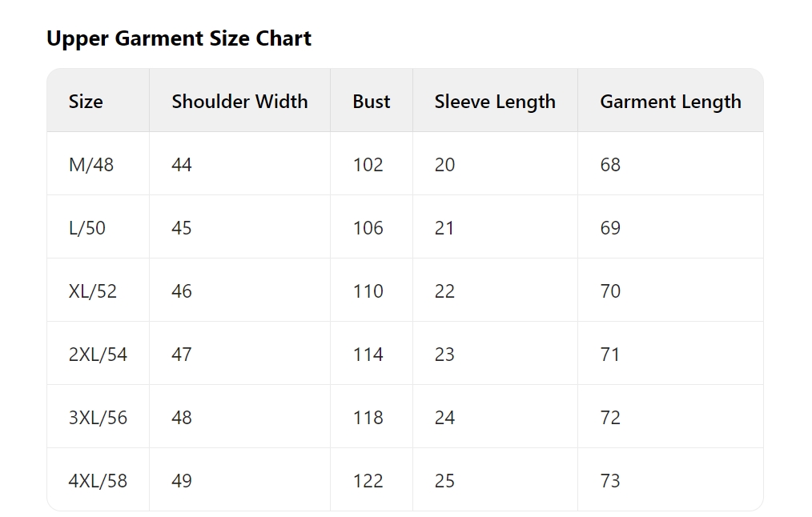The height and width of the screenshot is (517, 812).
Task: Click the L/50 size cell
Action: coord(87,228)
